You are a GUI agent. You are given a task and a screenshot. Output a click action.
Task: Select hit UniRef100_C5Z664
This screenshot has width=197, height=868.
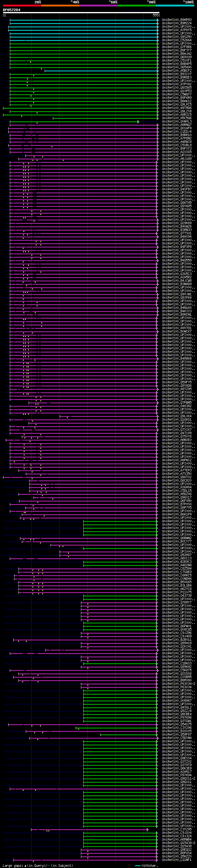tap(176, 40)
